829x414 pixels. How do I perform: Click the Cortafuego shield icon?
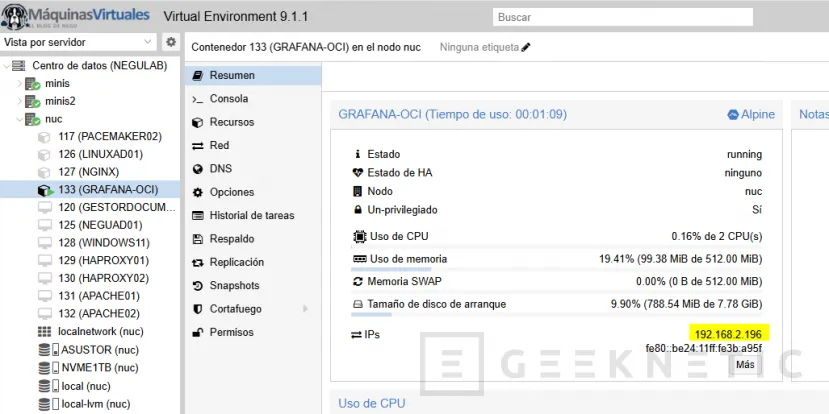(x=198, y=309)
